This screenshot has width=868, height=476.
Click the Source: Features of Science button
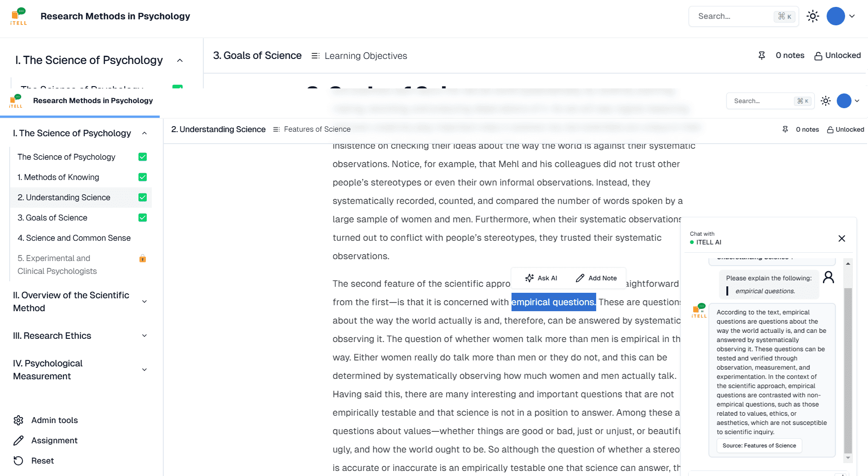coord(759,446)
